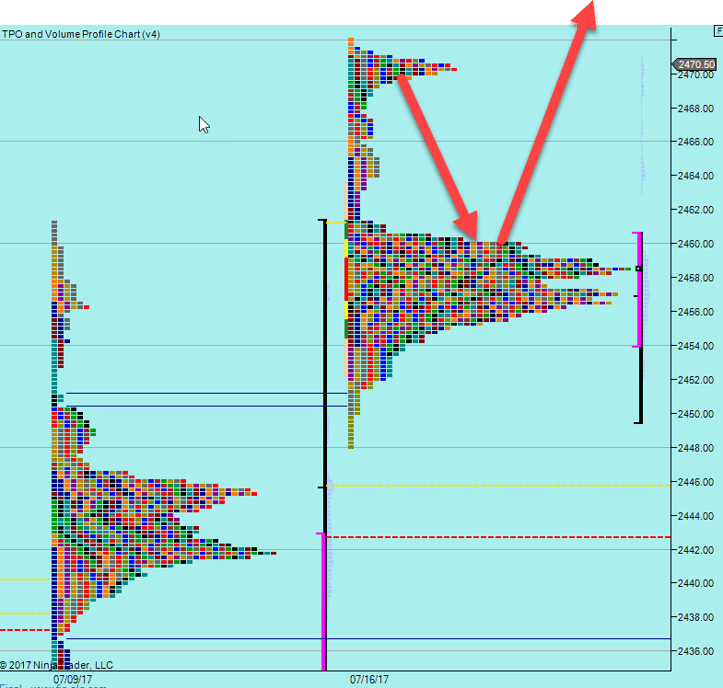This screenshot has width=723, height=688.
Task: Click the red value-area bar on 07/16 profile
Action: [x=347, y=278]
